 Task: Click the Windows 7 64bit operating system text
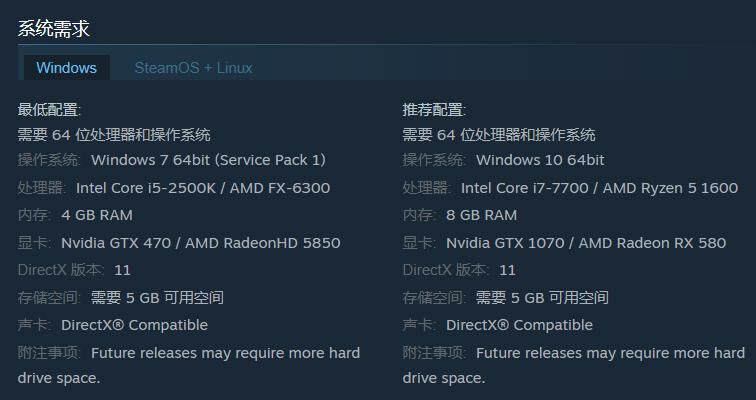tap(208, 160)
